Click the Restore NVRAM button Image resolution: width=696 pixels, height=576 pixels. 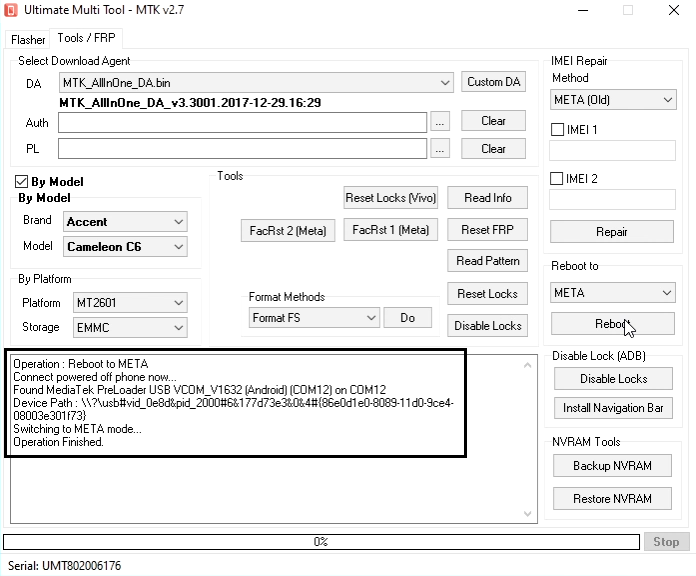point(612,499)
